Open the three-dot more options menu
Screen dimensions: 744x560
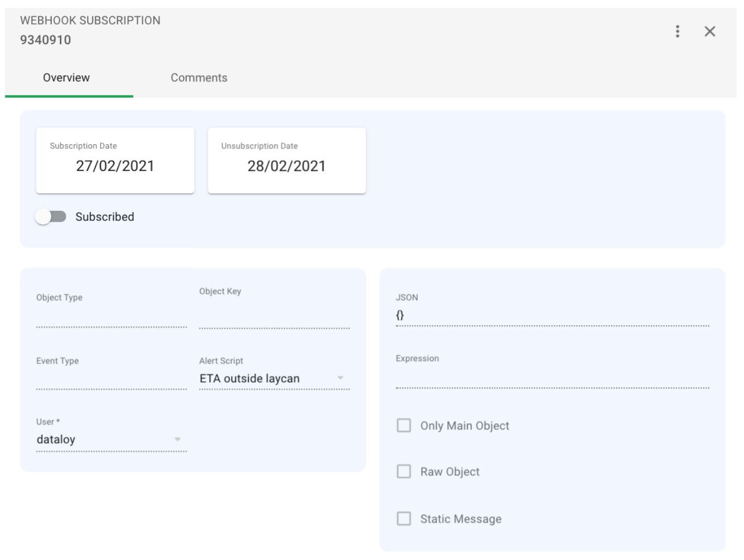(677, 32)
